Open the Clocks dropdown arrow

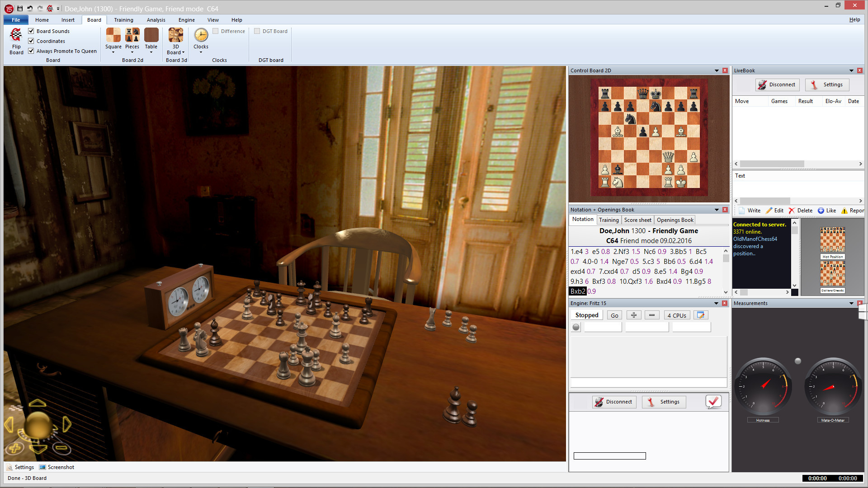click(x=200, y=52)
